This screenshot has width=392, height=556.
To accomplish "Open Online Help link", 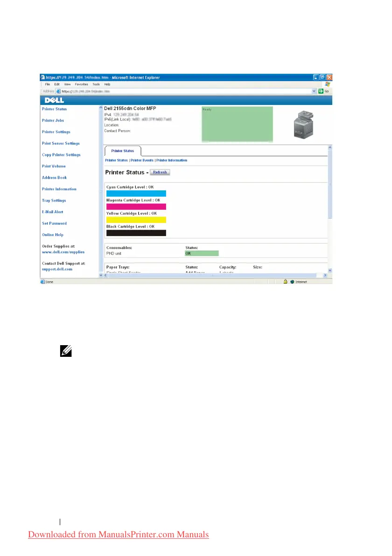I will point(53,235).
